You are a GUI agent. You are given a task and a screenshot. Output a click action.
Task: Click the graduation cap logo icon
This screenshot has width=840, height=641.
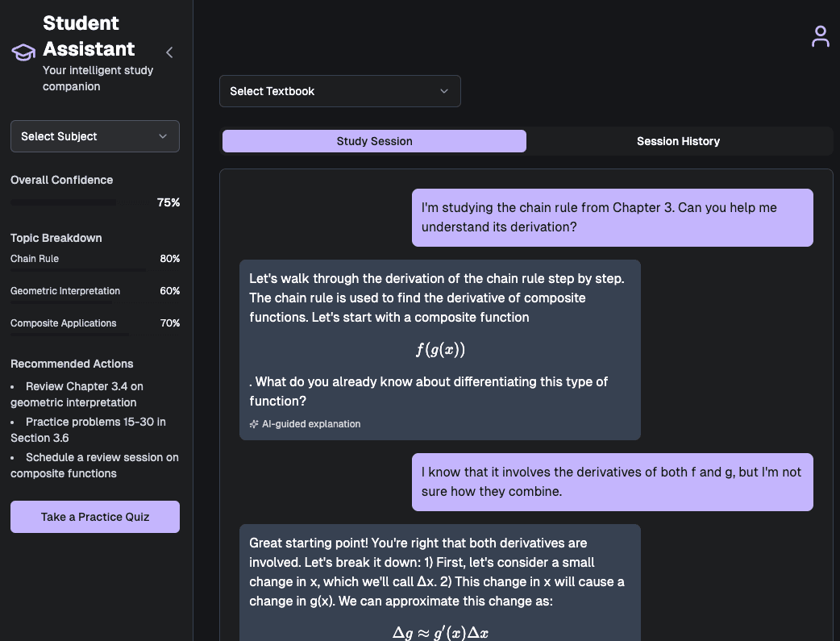point(23,52)
